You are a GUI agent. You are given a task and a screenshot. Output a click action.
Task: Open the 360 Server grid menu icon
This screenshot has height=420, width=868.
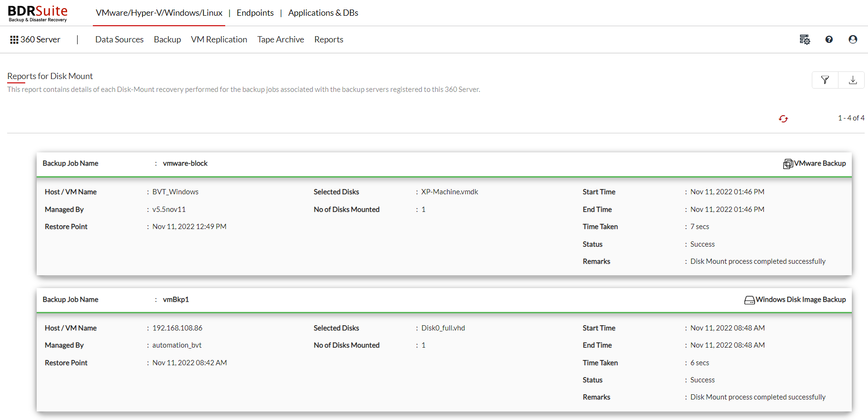click(x=14, y=40)
